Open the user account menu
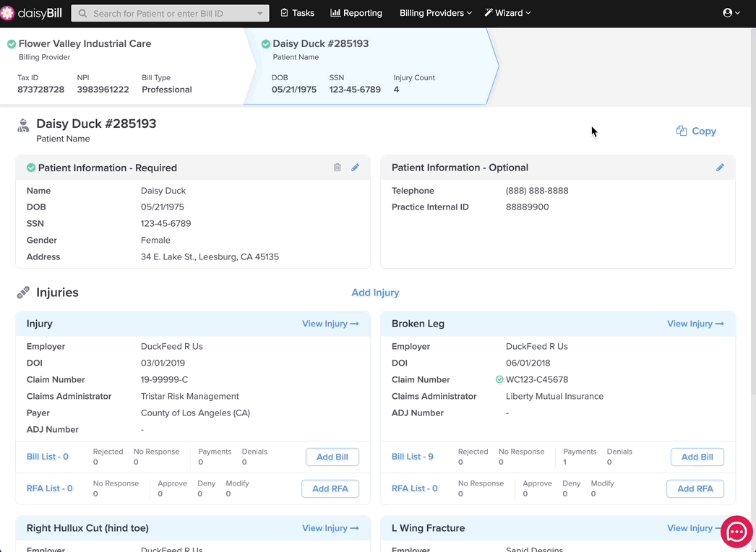 (731, 13)
